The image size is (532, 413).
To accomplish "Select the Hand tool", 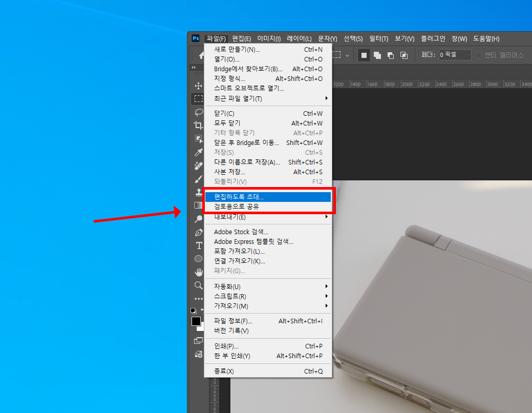I will coord(199,272).
